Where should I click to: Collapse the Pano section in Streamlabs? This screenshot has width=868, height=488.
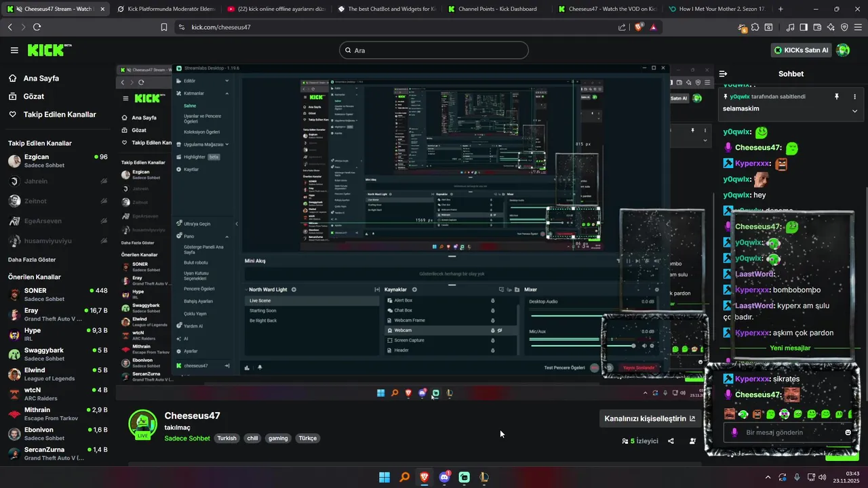226,237
